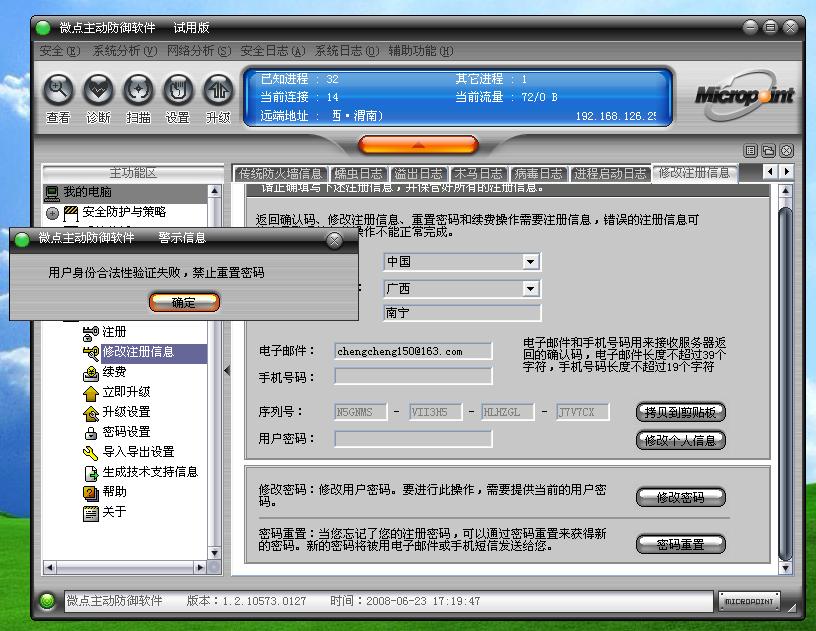Open the 广西 province dropdown
The width and height of the screenshot is (816, 631).
click(530, 288)
